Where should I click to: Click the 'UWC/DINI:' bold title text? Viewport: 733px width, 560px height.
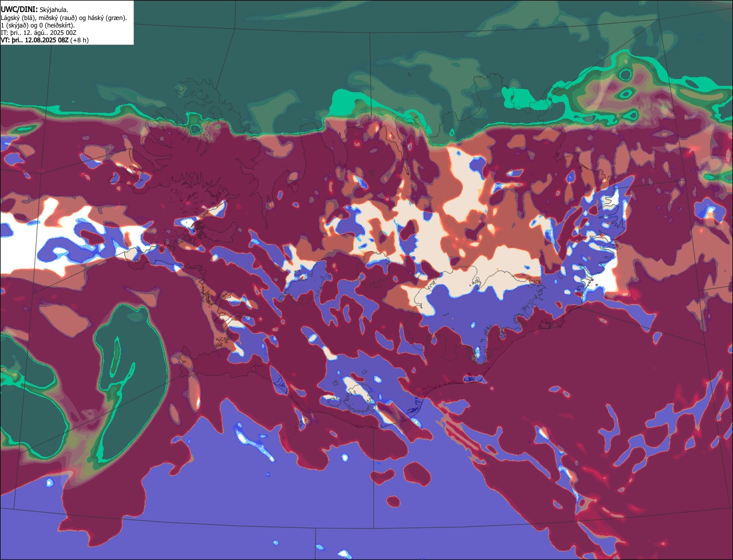(19, 9)
